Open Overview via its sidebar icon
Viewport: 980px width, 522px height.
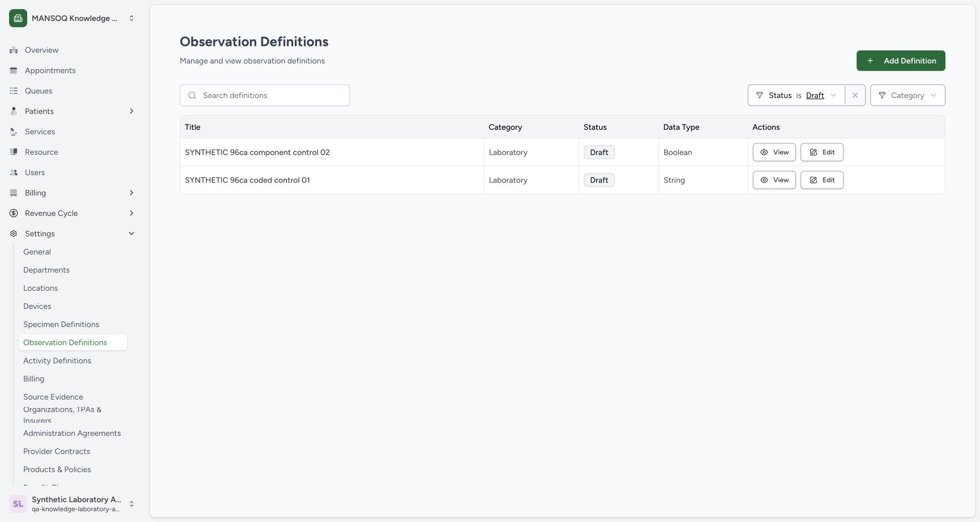click(x=14, y=50)
